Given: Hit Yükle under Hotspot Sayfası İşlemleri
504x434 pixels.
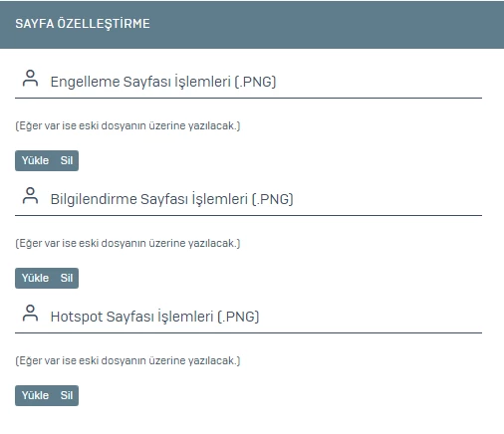Looking at the screenshot, I should tap(35, 395).
